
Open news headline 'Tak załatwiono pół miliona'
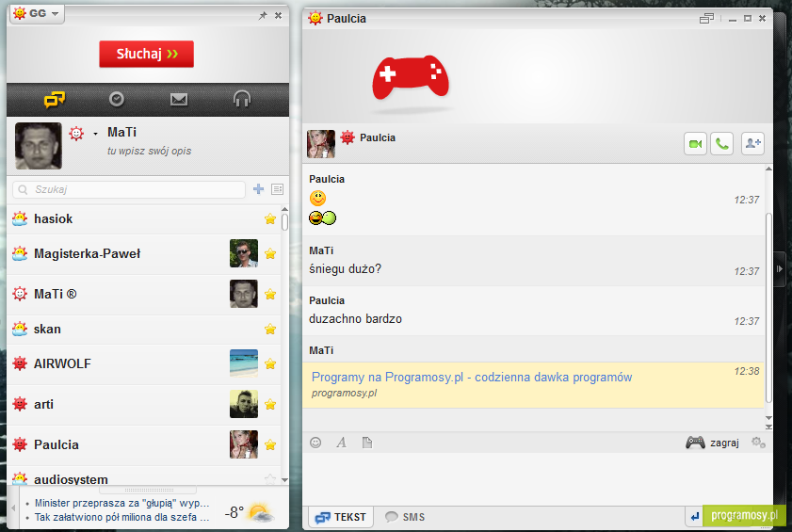[x=121, y=517]
